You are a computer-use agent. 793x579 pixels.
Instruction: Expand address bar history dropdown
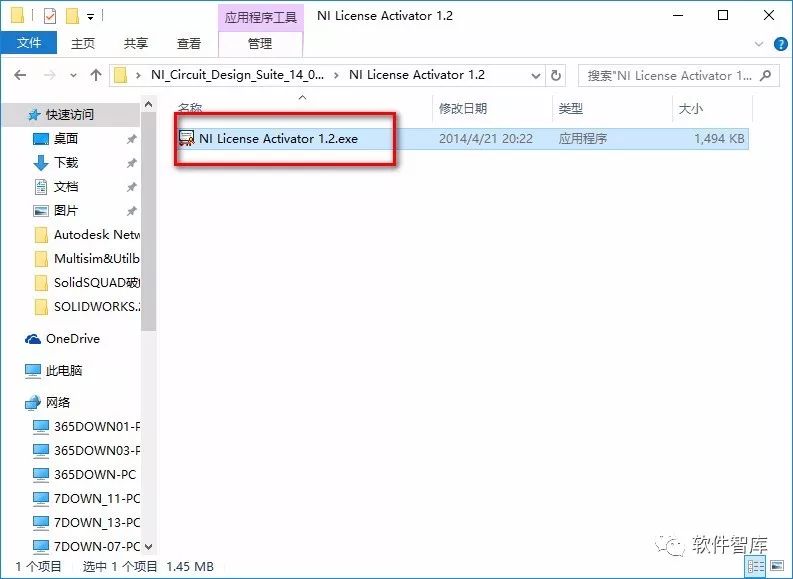coord(536,76)
